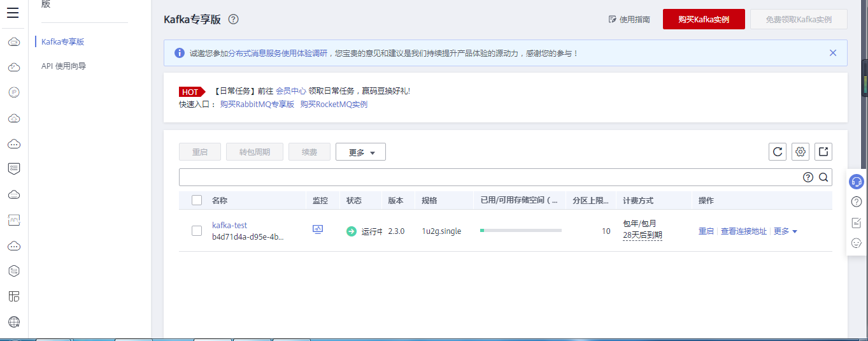Click the layout grid sidebar icon
The width and height of the screenshot is (868, 341).
13,296
